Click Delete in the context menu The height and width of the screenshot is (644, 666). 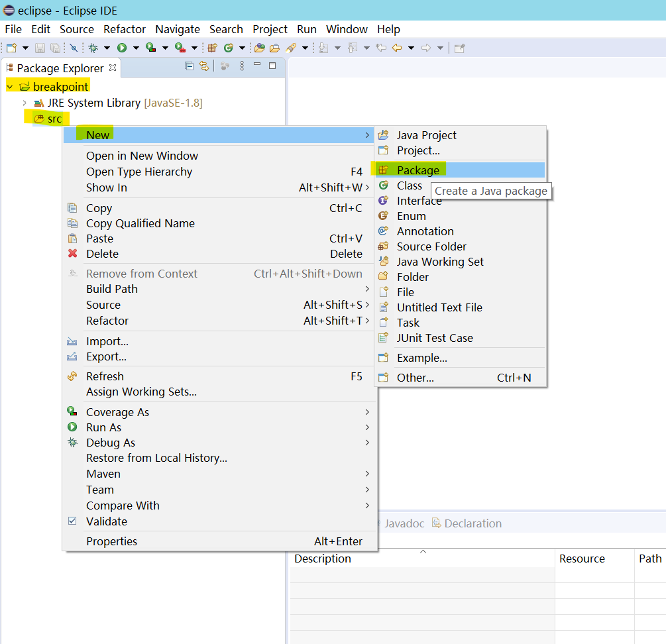point(219,254)
